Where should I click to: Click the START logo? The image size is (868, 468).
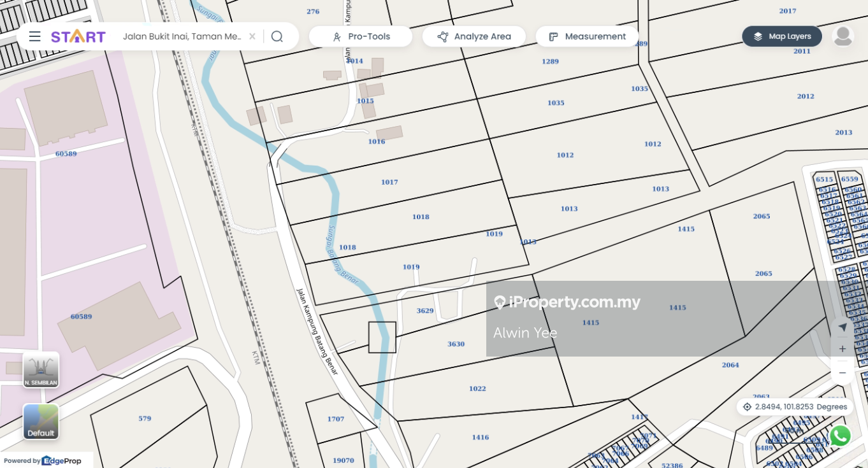tap(78, 36)
